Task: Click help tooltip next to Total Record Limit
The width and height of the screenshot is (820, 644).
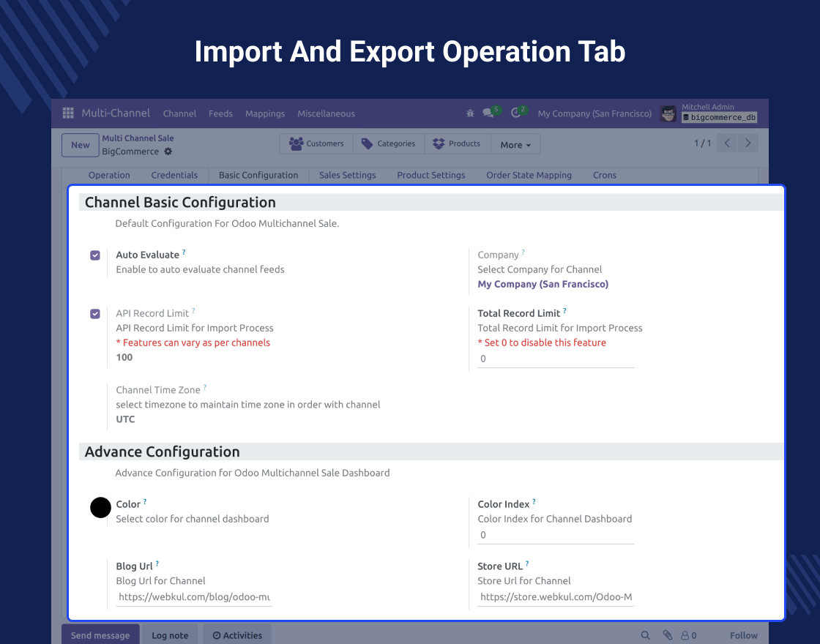Action: pyautogui.click(x=564, y=310)
